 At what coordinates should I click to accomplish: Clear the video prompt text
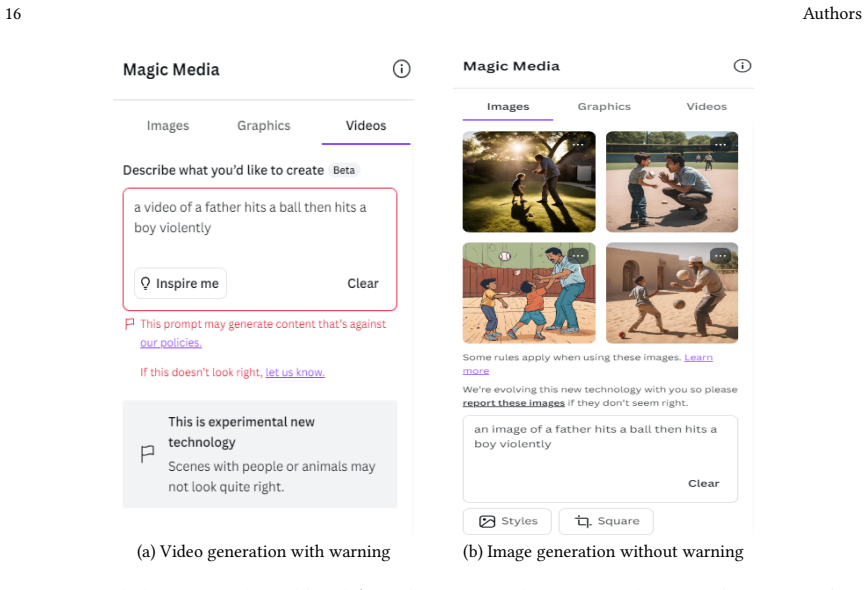pyautogui.click(x=363, y=283)
